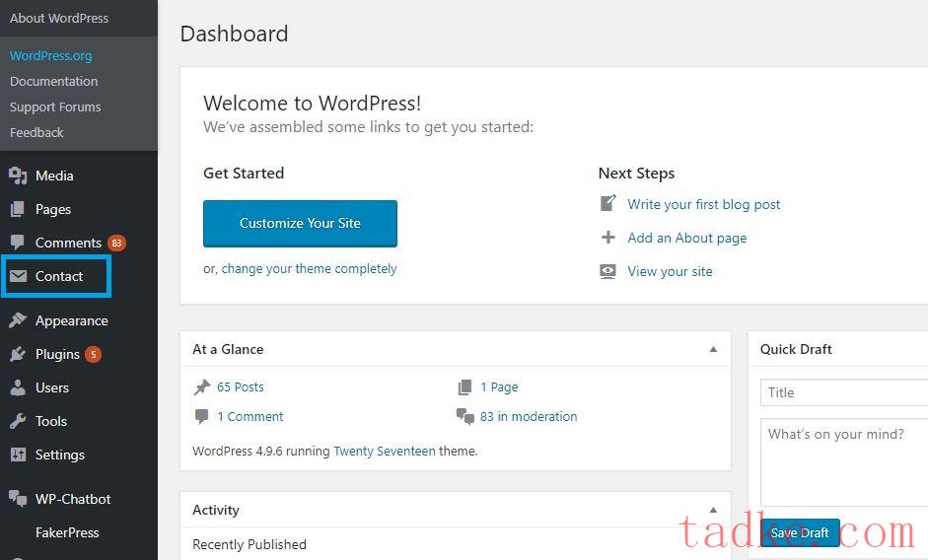This screenshot has width=928, height=560.
Task: Click the Settings sliders icon
Action: click(18, 455)
